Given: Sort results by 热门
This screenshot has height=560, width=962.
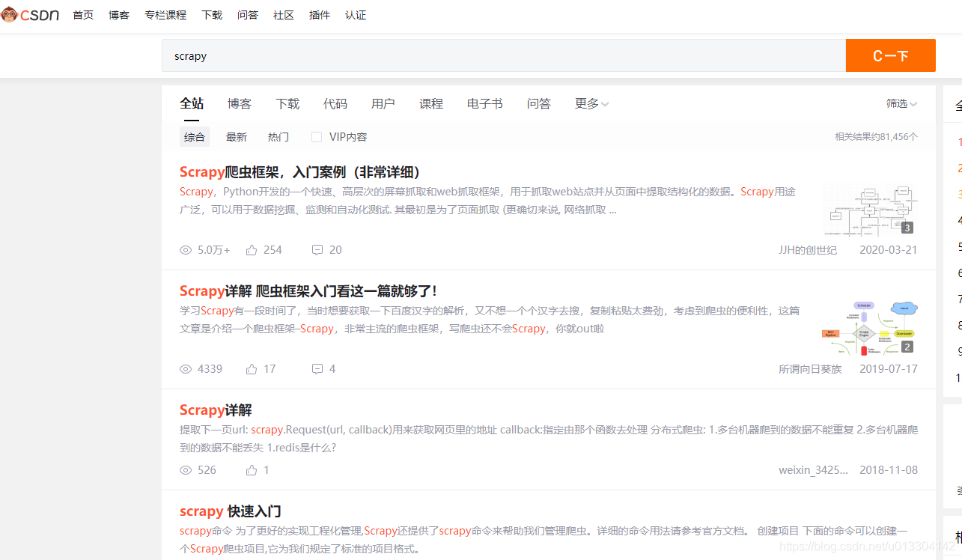Looking at the screenshot, I should pos(278,137).
